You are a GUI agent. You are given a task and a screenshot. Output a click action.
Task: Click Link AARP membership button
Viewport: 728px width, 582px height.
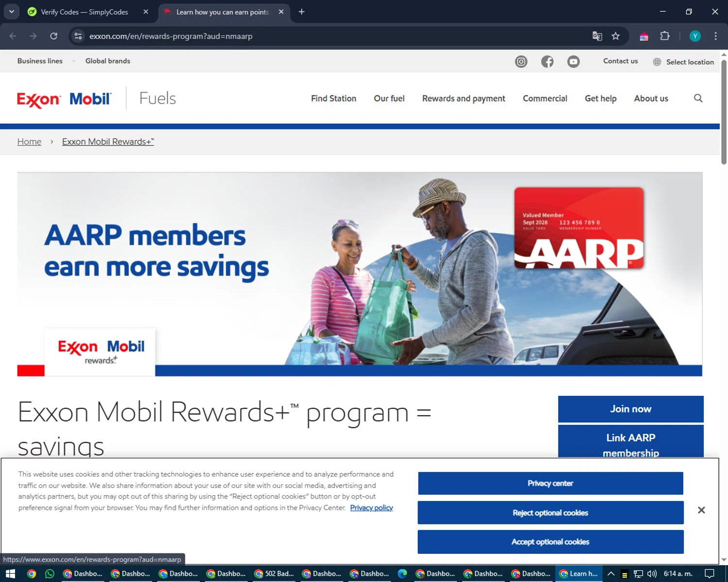click(x=630, y=441)
